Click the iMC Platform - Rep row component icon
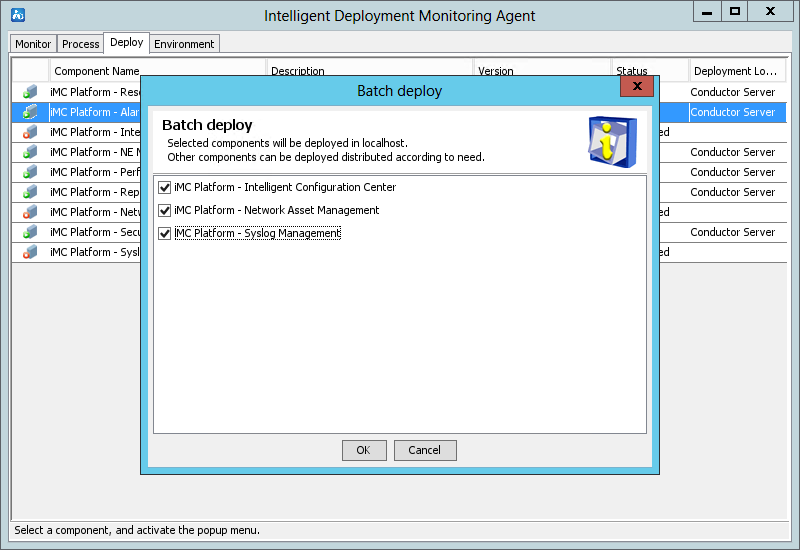 tap(30, 192)
